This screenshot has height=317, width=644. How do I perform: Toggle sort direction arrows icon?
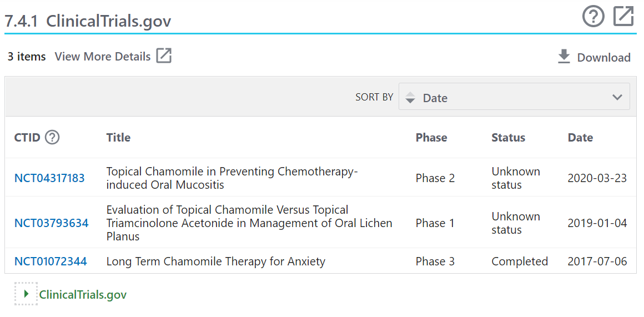point(410,98)
